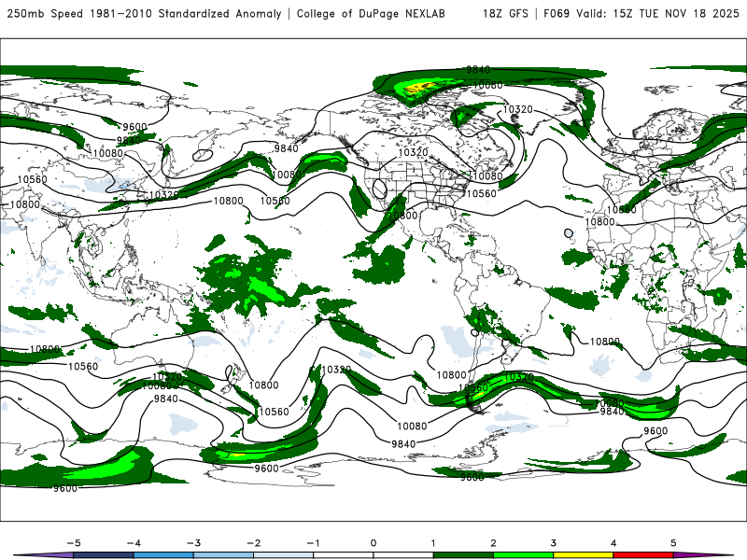Click the '-3' colorbar tick label
747x560 pixels.
[193, 543]
